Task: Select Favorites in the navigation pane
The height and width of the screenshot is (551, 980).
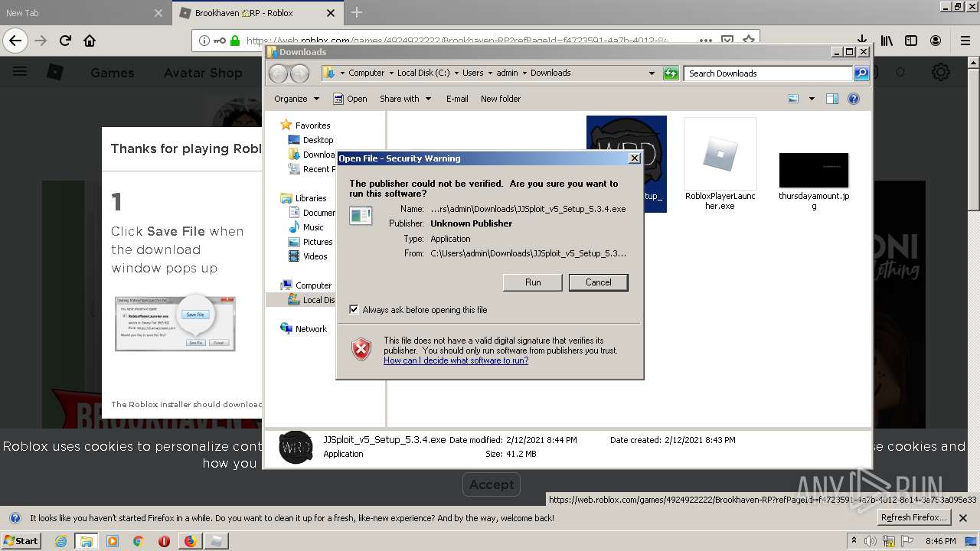Action: [312, 126]
